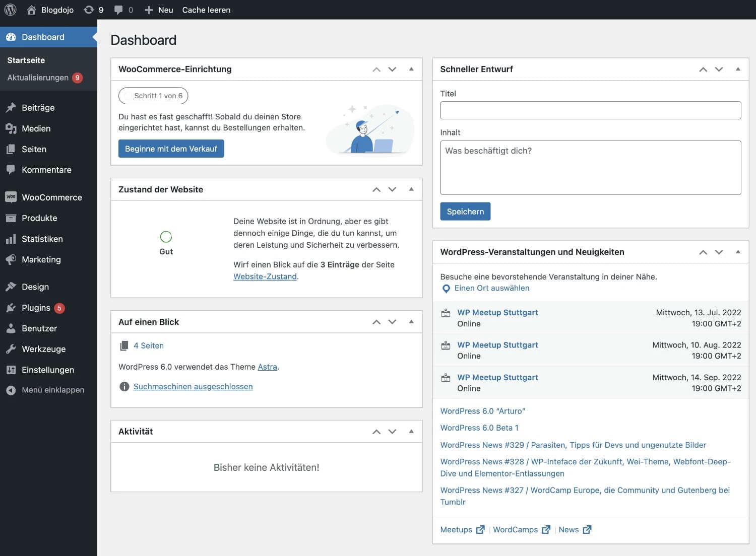Select Startseite in the Dashboard menu

pyautogui.click(x=27, y=60)
